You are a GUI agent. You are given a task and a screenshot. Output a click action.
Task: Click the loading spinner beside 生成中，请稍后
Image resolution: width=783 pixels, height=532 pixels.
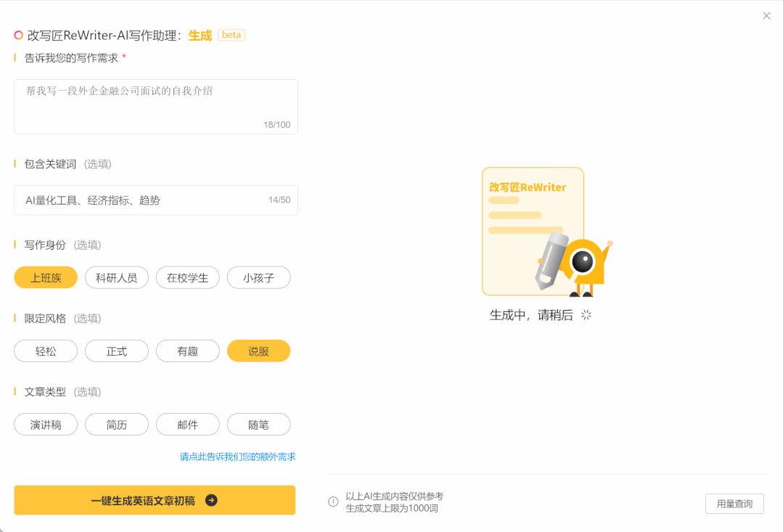tap(586, 315)
